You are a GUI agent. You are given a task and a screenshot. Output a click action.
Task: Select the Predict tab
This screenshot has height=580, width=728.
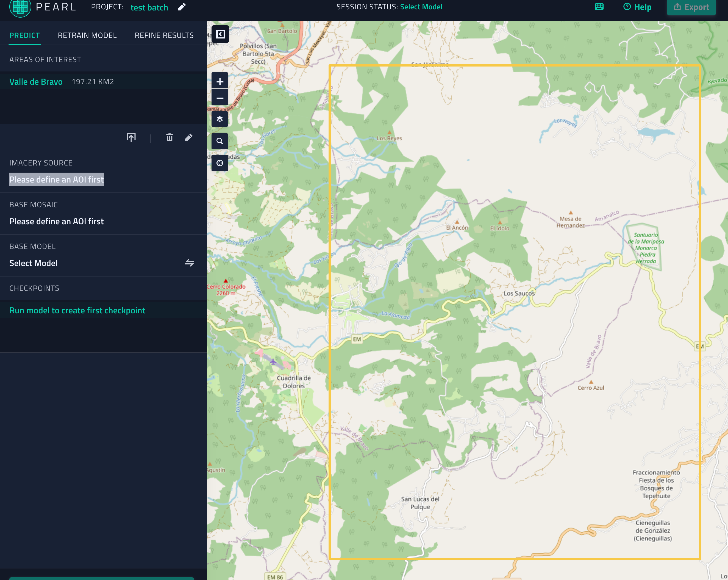[25, 35]
